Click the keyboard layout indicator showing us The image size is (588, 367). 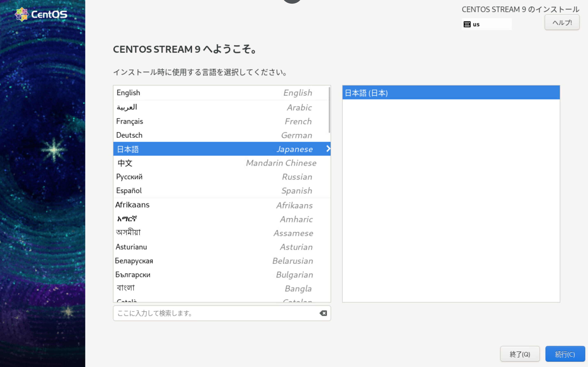pos(487,24)
